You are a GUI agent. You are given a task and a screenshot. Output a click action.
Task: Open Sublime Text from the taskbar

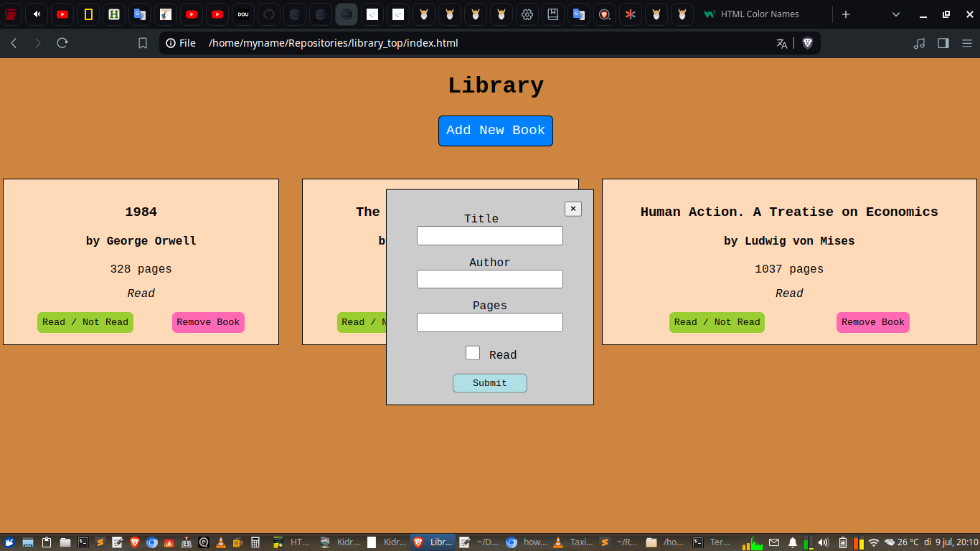click(x=100, y=542)
